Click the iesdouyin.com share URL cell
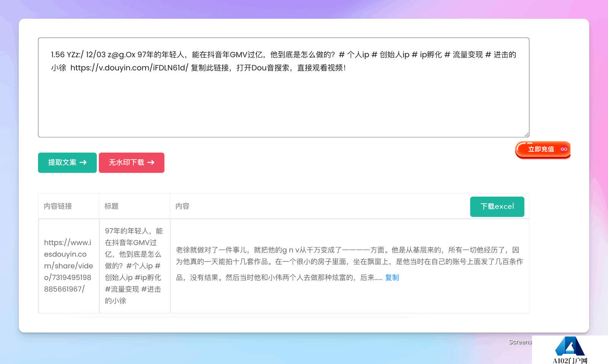The width and height of the screenshot is (608, 364). point(68,266)
